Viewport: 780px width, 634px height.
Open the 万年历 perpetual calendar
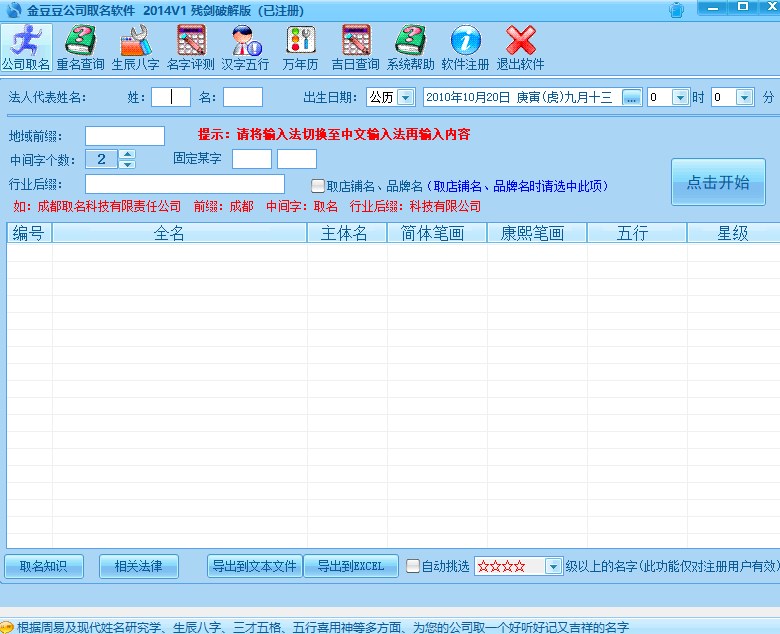click(300, 47)
